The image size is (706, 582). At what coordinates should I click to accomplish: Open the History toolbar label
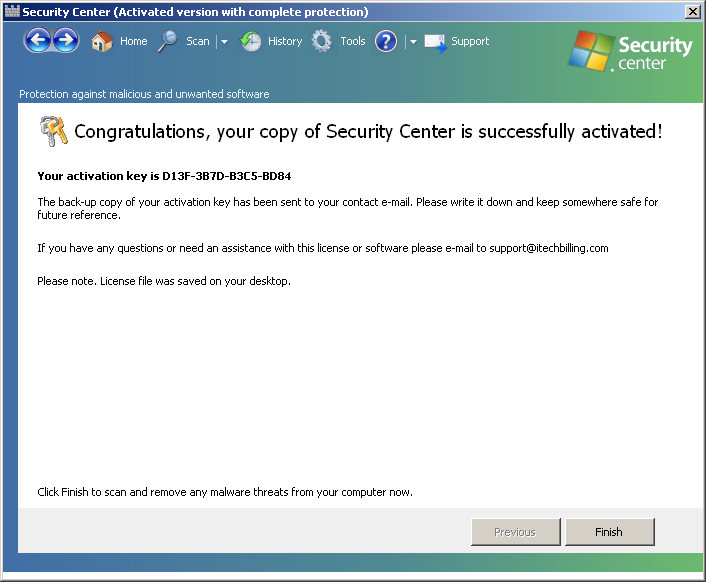[285, 41]
